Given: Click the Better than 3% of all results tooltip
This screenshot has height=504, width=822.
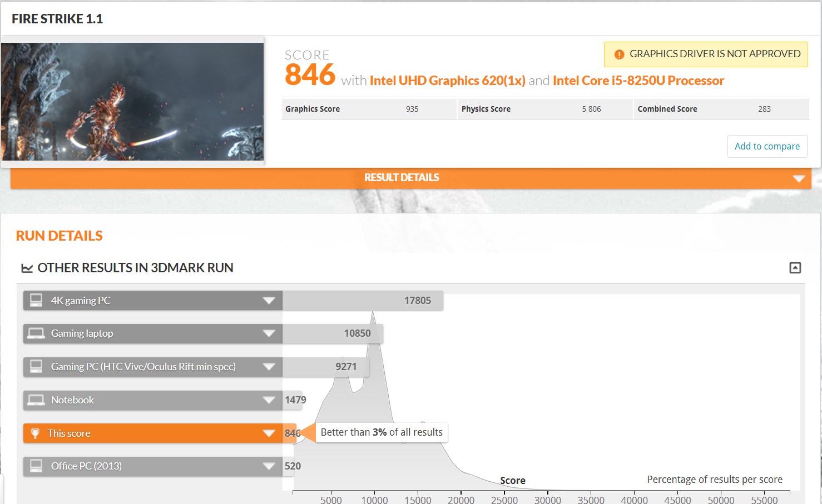Looking at the screenshot, I should pyautogui.click(x=382, y=432).
